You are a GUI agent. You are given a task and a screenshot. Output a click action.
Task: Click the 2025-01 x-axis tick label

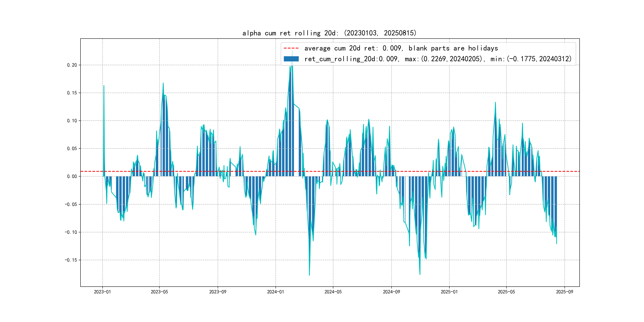pyautogui.click(x=449, y=292)
